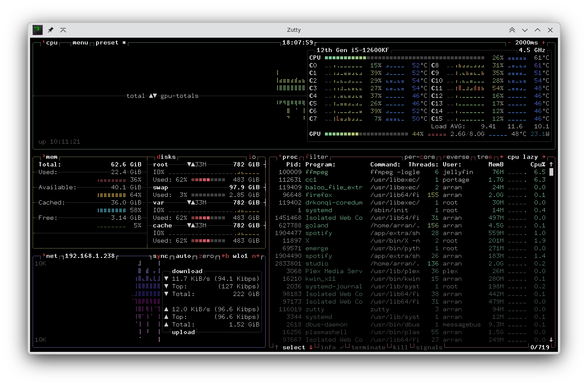Select the firefox process row
Viewport: 588px width, 387px height.
point(410,195)
